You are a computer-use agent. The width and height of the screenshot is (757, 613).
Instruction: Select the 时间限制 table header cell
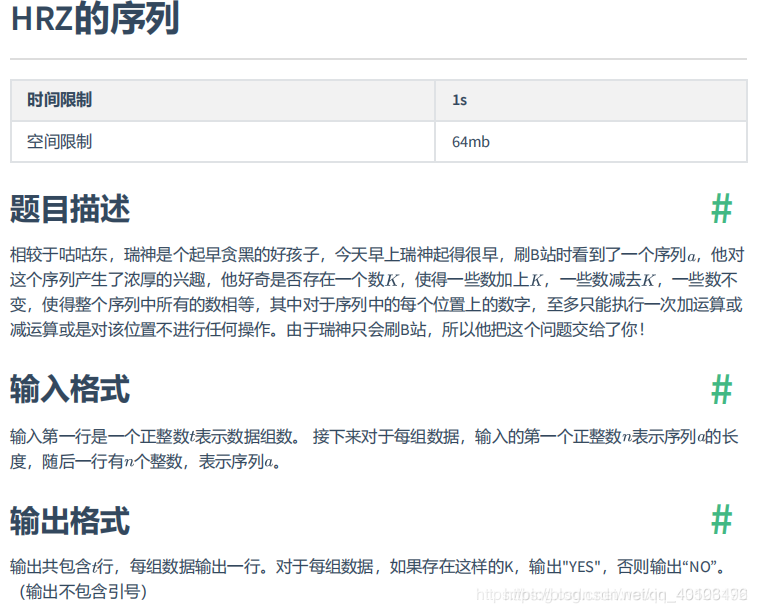223,100
